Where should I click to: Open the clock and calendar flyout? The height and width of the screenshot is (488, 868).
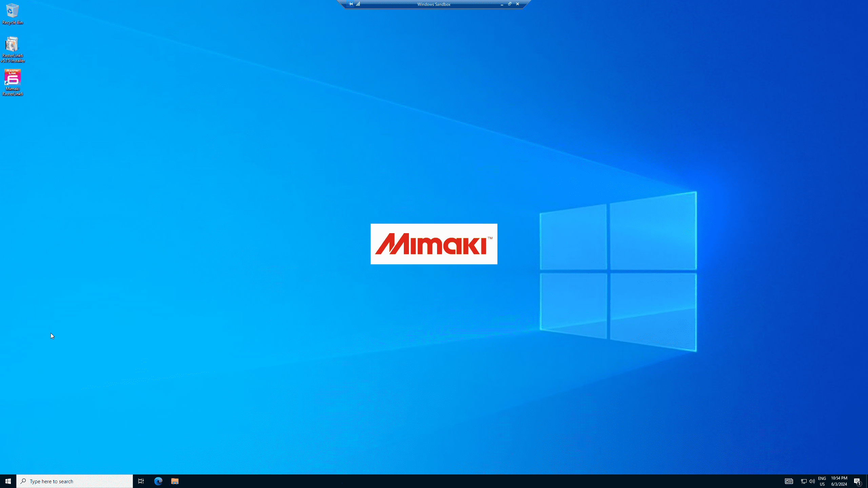pyautogui.click(x=839, y=481)
